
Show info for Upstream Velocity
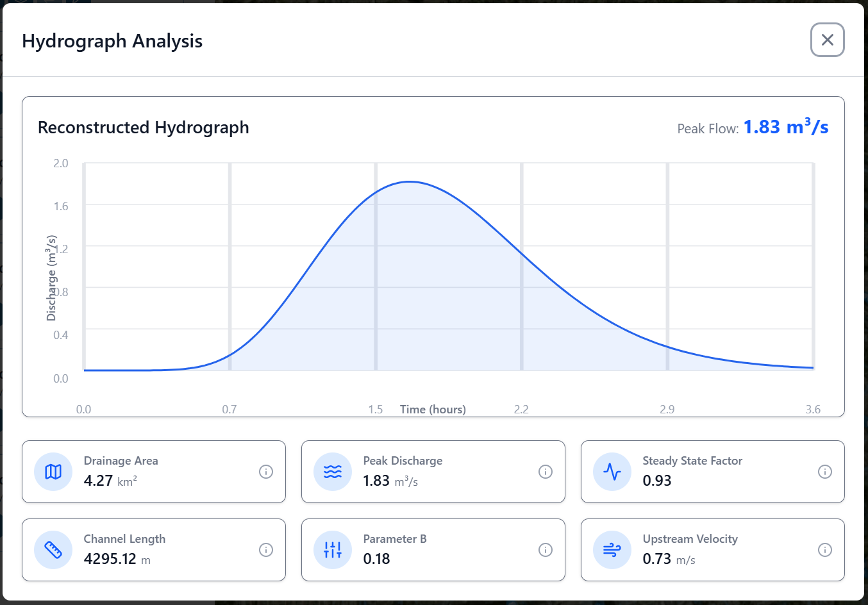click(825, 550)
